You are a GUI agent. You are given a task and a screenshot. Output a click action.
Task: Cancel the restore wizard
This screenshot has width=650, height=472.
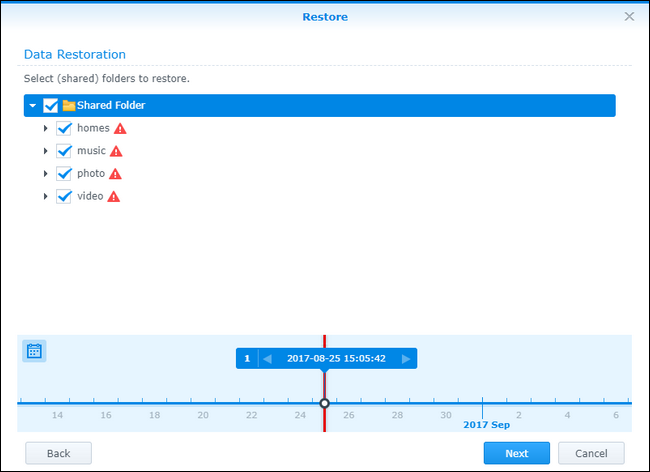[x=591, y=453]
